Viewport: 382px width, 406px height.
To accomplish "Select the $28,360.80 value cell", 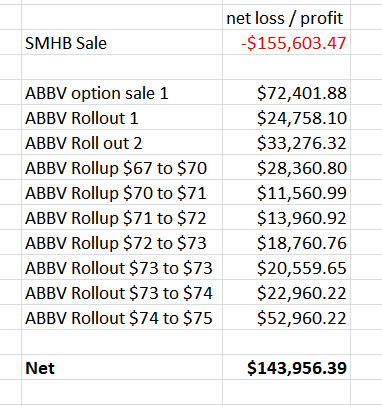I will 286,167.
